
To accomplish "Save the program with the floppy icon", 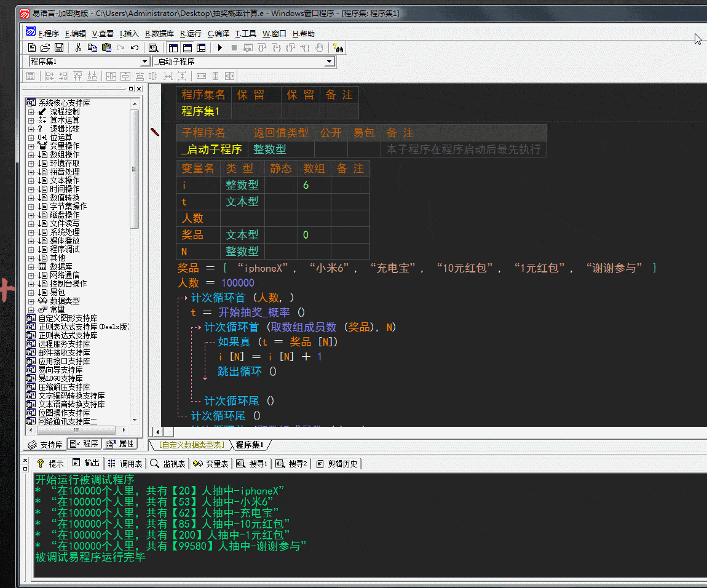I will point(59,47).
